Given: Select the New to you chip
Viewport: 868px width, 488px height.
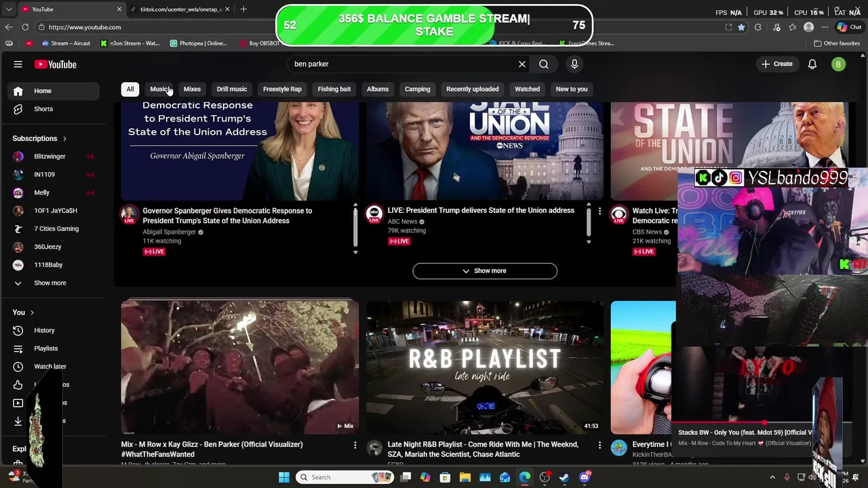Looking at the screenshot, I should click(x=572, y=89).
